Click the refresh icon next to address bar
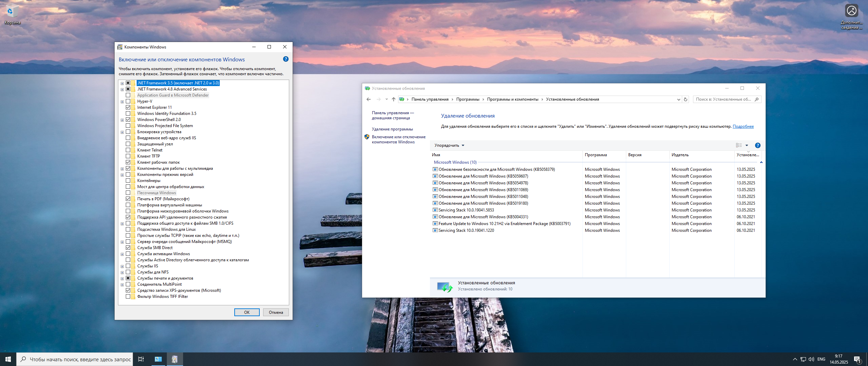The image size is (868, 366). click(686, 99)
